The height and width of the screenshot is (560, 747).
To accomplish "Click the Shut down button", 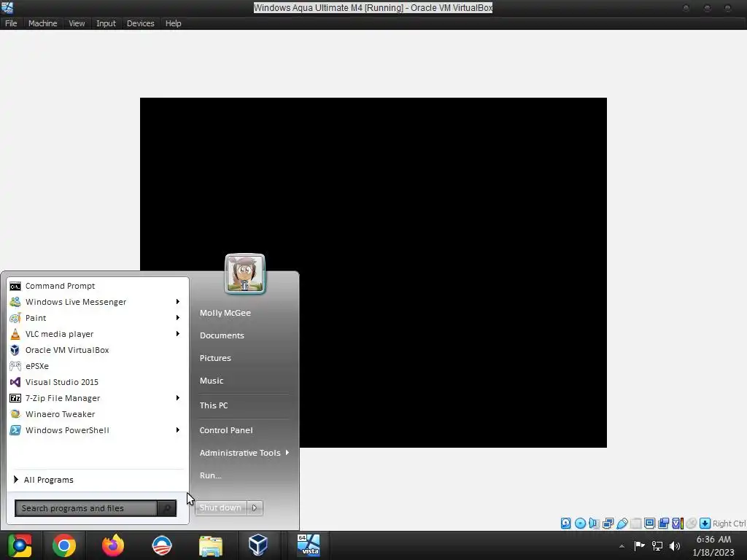I will [x=220, y=507].
